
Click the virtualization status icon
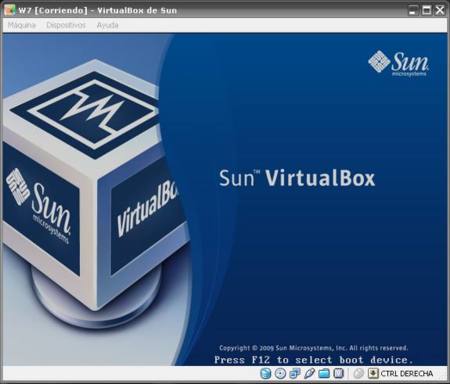[339, 373]
